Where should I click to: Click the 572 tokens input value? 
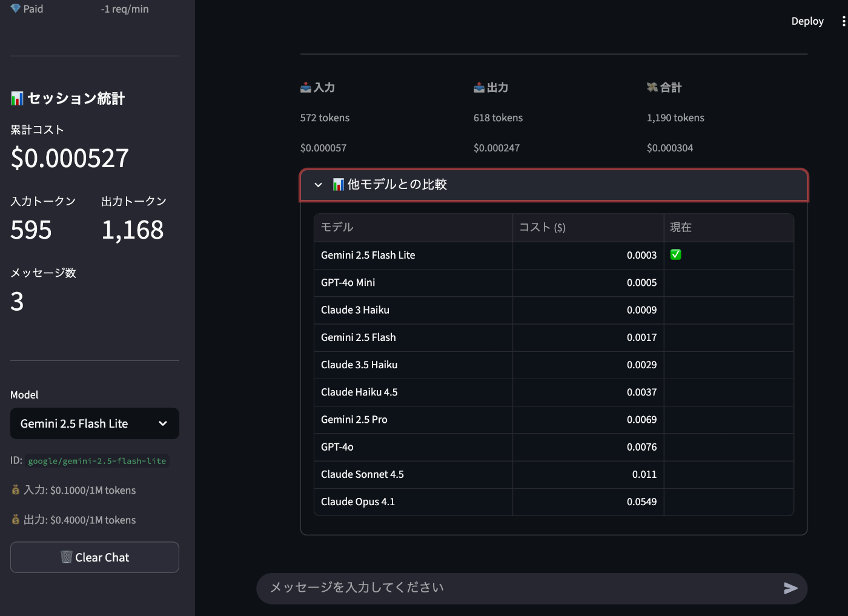pyautogui.click(x=325, y=118)
